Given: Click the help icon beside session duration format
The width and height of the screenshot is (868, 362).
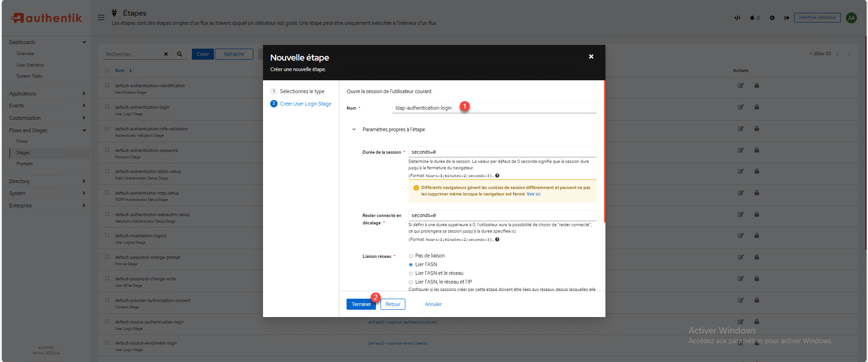Looking at the screenshot, I should (497, 176).
